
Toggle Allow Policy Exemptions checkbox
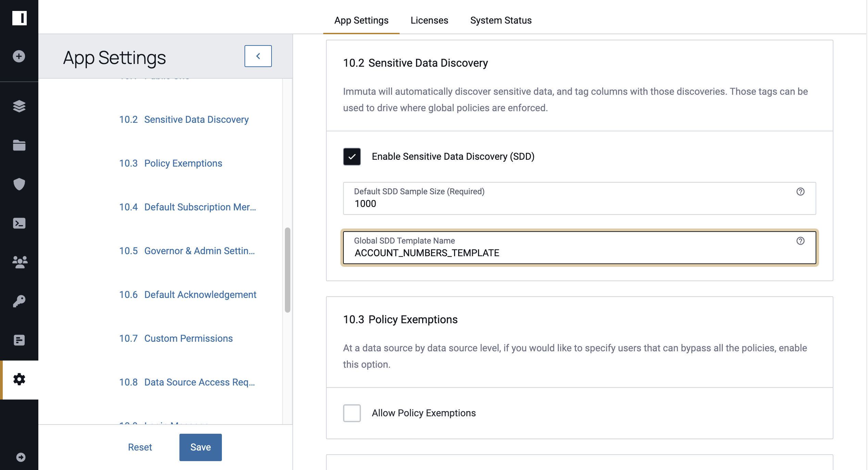[352, 413]
